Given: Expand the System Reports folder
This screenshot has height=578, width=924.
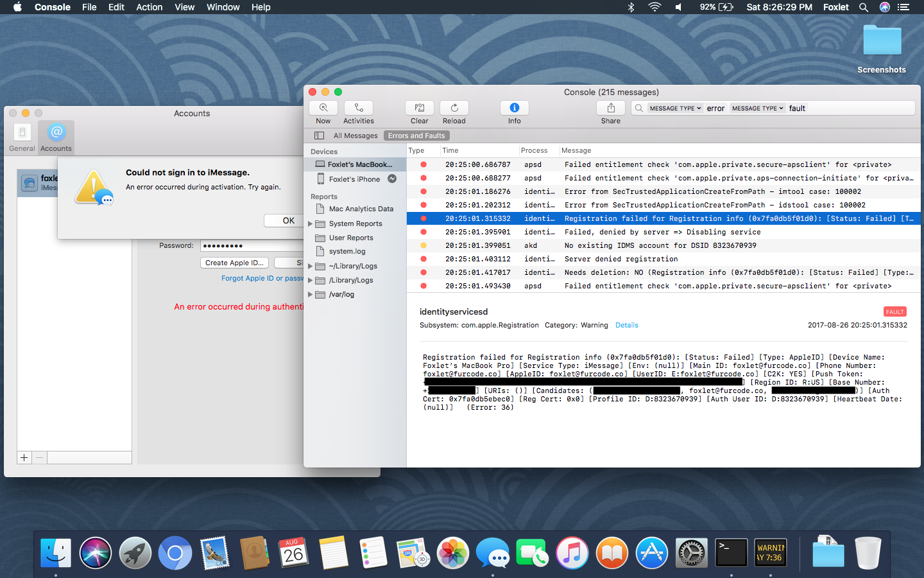Looking at the screenshot, I should [x=311, y=223].
